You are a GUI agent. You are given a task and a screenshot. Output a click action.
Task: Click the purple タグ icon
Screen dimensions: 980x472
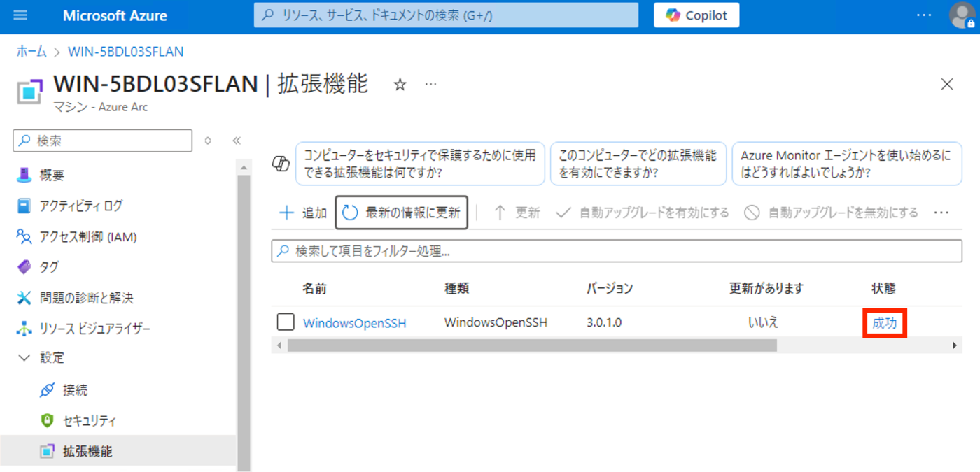[x=24, y=267]
